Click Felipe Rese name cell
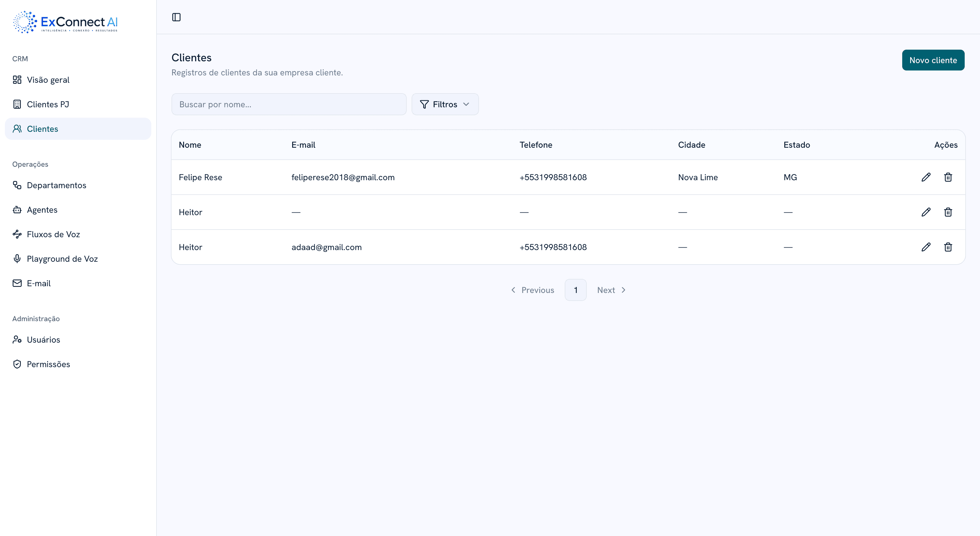Screen dimensions: 980x536 tap(201, 177)
